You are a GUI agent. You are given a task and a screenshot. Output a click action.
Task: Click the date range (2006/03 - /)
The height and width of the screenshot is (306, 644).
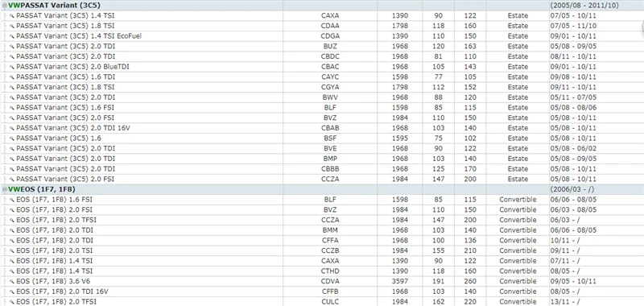coord(572,189)
